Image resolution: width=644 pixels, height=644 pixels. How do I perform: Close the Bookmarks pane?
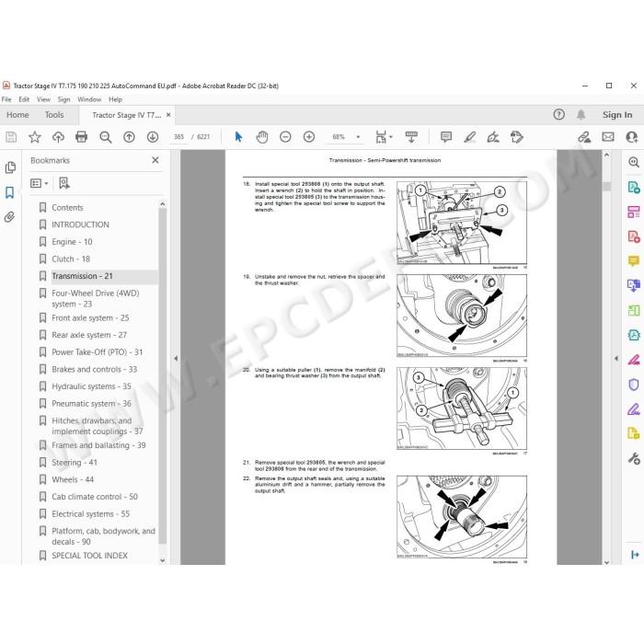(x=155, y=160)
